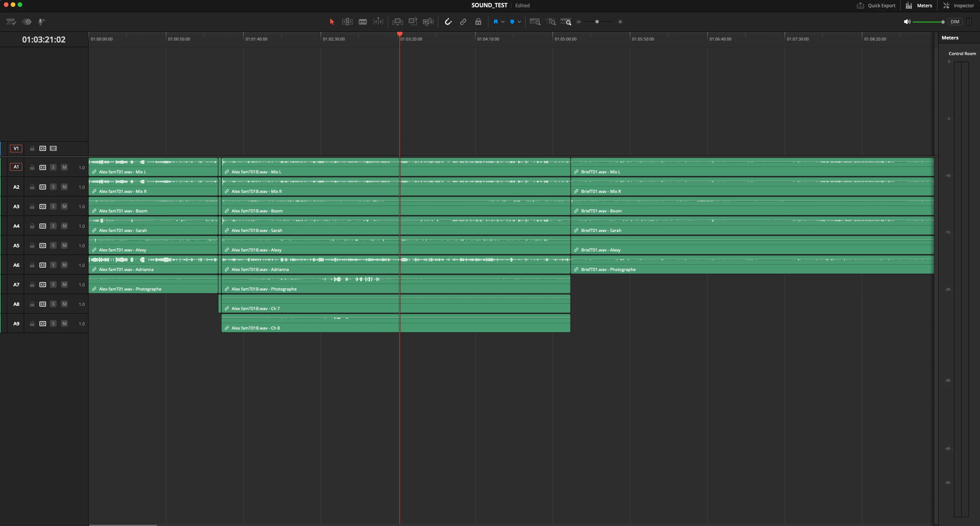
Task: Click the Full Extent Zoom icon
Action: click(535, 22)
